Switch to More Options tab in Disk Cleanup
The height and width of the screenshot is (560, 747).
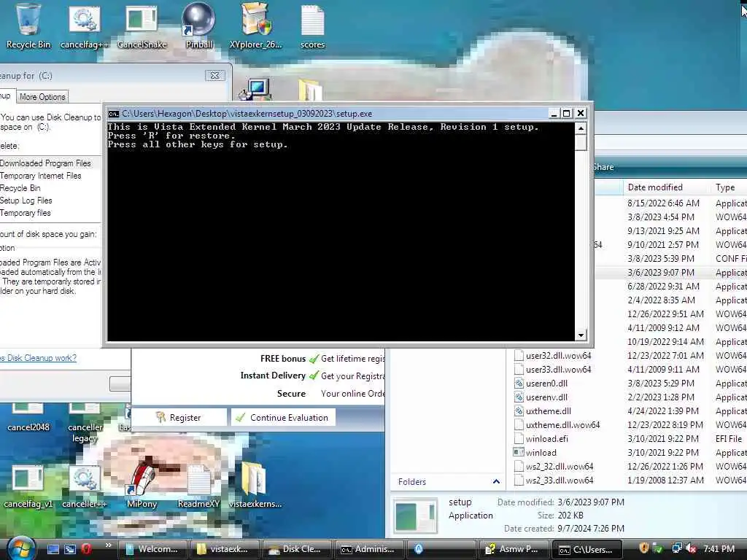tap(42, 97)
